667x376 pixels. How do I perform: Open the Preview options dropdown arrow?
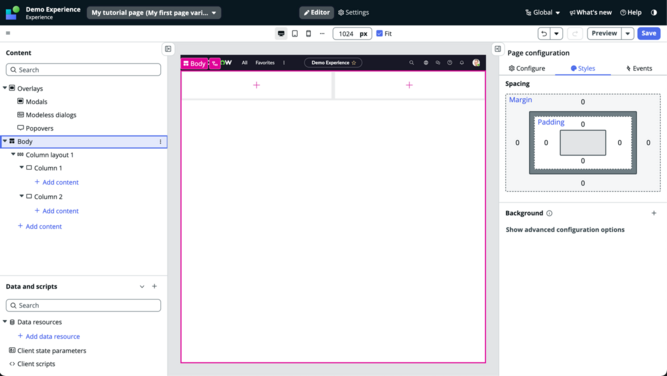click(628, 34)
